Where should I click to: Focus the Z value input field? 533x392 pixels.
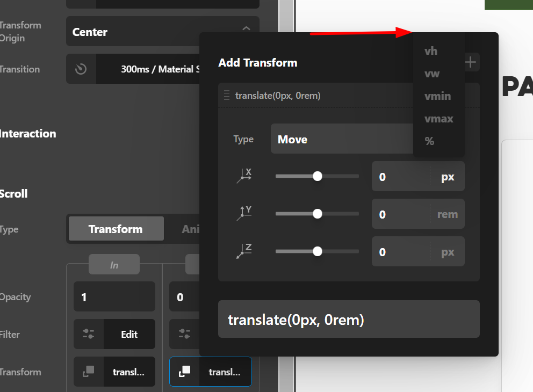pos(401,252)
